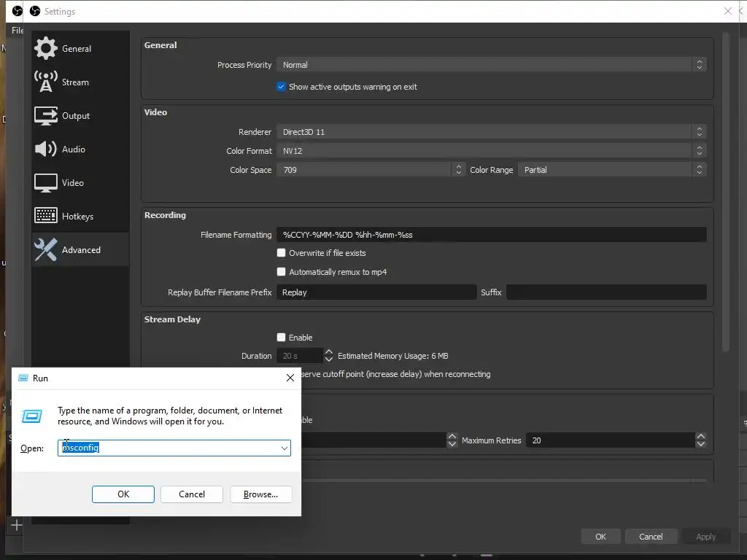The height and width of the screenshot is (560, 747).
Task: Close the Settings window
Action: pos(727,11)
